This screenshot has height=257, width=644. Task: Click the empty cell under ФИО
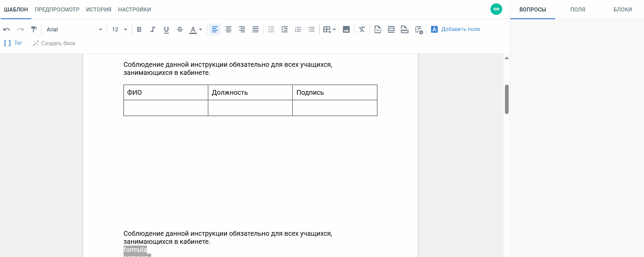pyautogui.click(x=166, y=108)
